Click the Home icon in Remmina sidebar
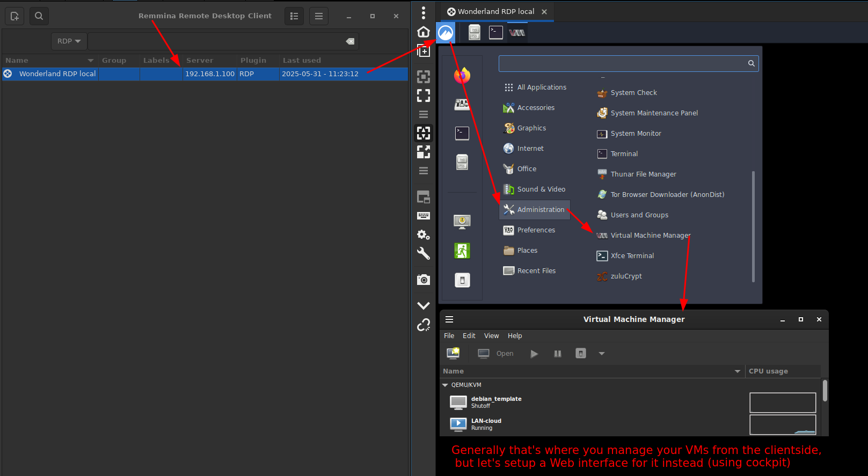This screenshot has height=476, width=868. (424, 32)
